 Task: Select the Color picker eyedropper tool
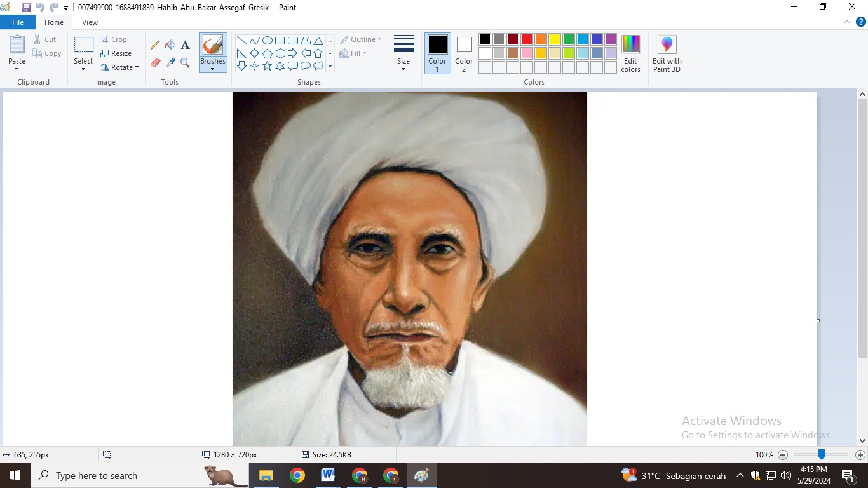click(x=170, y=63)
